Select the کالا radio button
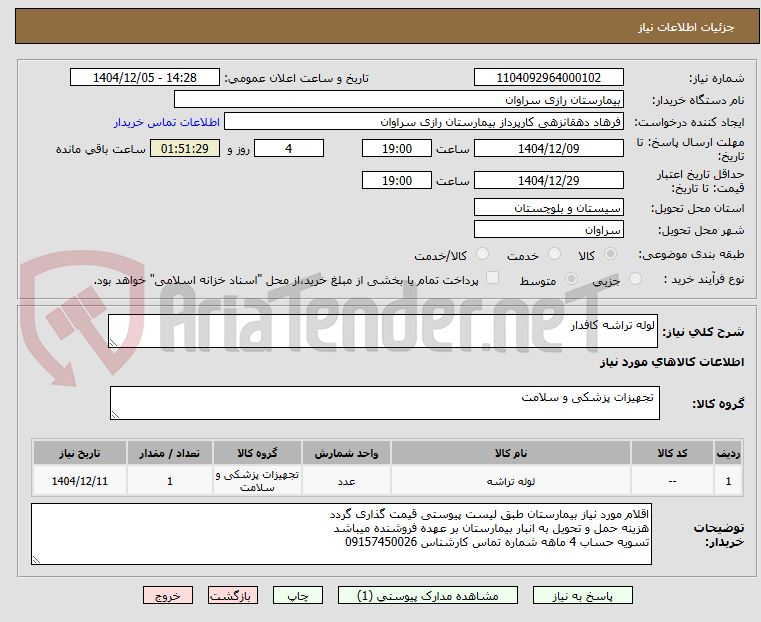This screenshot has height=622, width=761. coord(610,254)
